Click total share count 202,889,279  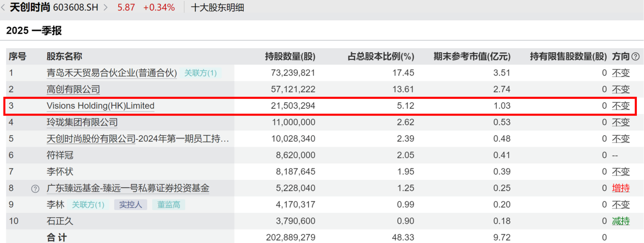pyautogui.click(x=291, y=237)
